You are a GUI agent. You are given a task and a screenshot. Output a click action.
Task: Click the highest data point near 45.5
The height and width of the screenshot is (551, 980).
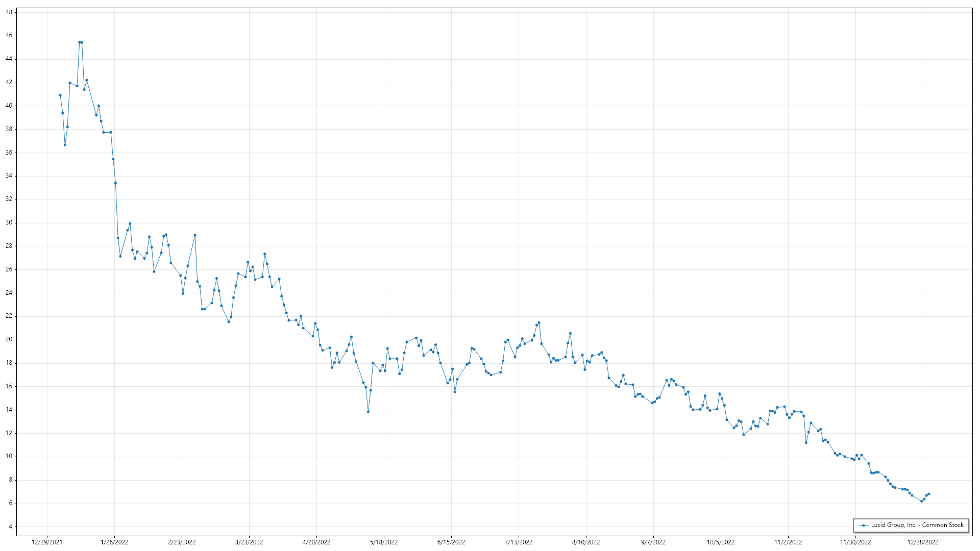coord(80,42)
